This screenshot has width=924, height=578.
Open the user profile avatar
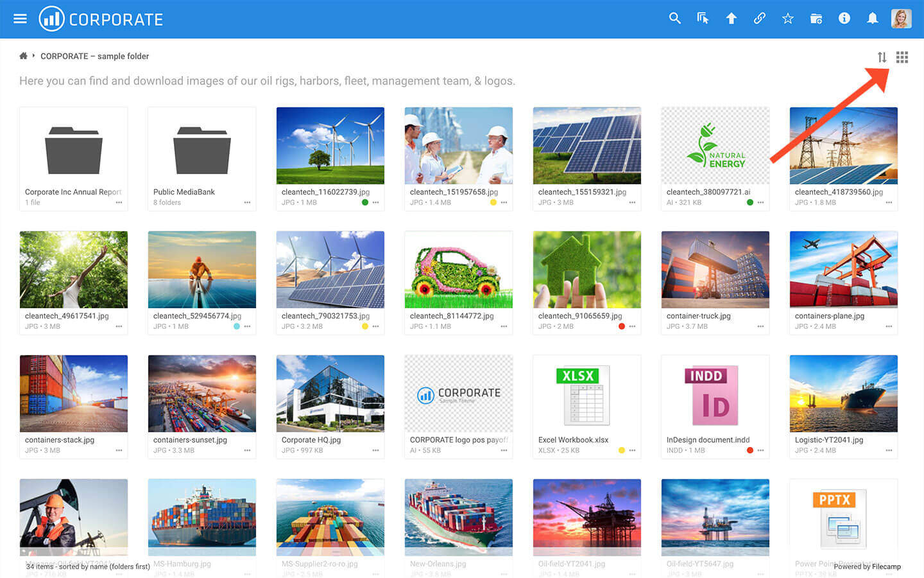(x=901, y=19)
